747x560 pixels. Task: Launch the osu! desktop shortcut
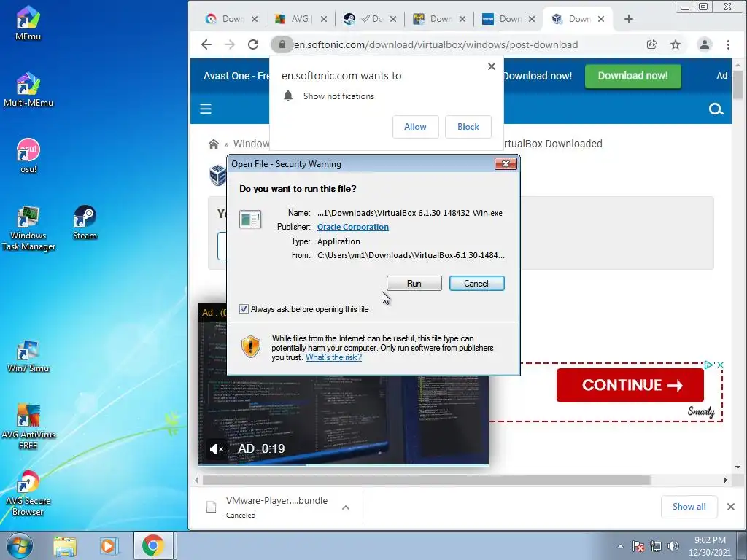pos(28,156)
